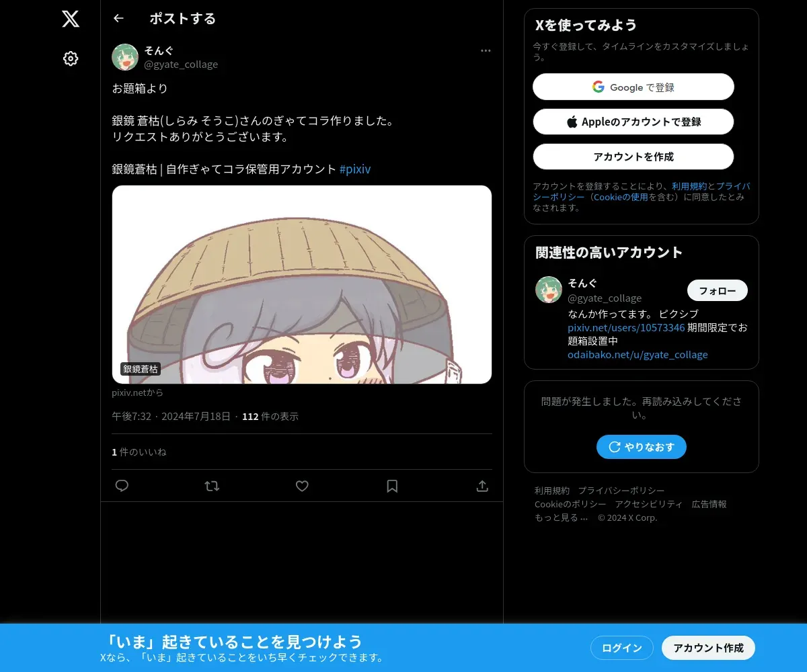Open the プライバシーポリシー footer link
This screenshot has height=672, width=807.
(x=621, y=491)
